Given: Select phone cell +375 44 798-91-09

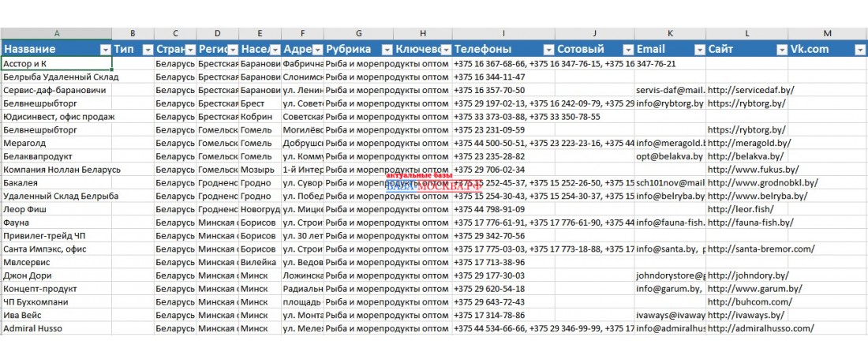Looking at the screenshot, I should (x=503, y=209).
